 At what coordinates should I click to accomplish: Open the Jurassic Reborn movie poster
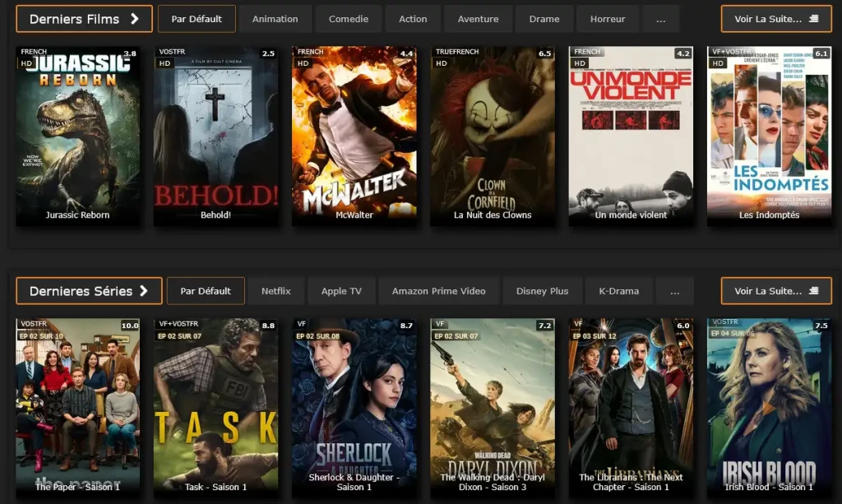click(78, 136)
